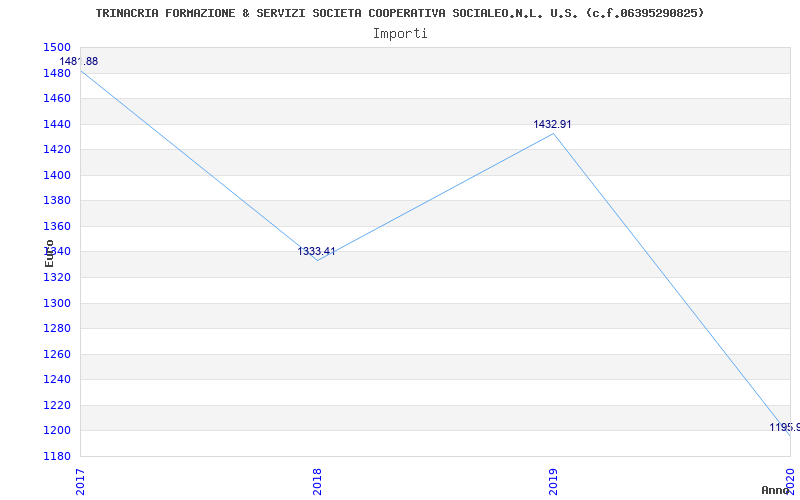This screenshot has width=800, height=500.
Task: Select the 1400 y-axis tick label
Action: [57, 175]
